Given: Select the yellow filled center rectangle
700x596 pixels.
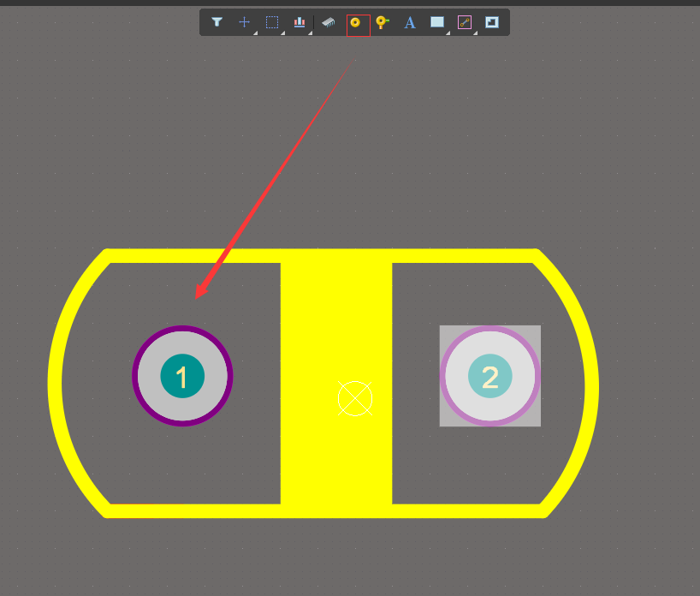Looking at the screenshot, I should click(336, 384).
